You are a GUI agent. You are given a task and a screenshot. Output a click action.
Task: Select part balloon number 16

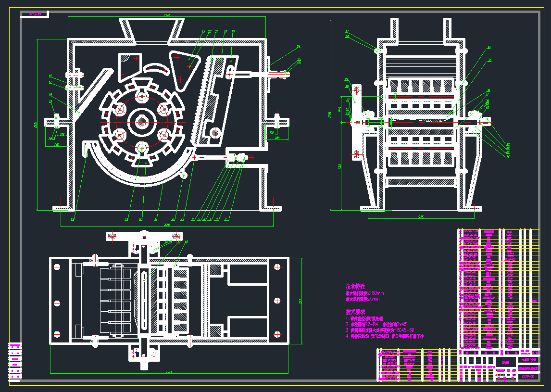(x=50, y=95)
